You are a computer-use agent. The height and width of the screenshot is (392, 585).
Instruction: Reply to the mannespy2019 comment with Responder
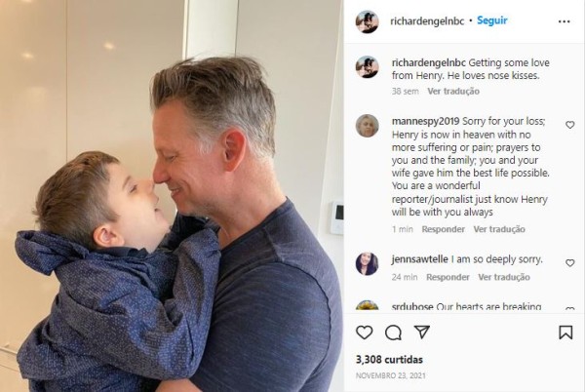point(444,229)
